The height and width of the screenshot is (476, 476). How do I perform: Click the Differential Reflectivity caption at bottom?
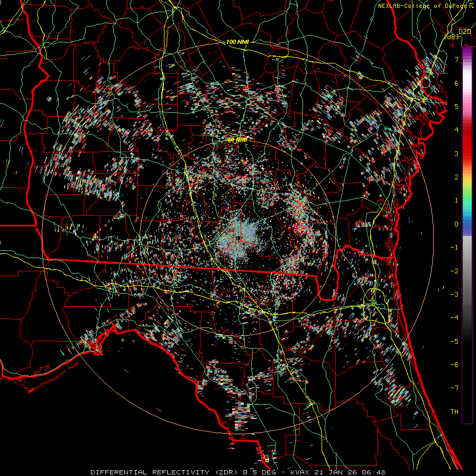coord(237,472)
